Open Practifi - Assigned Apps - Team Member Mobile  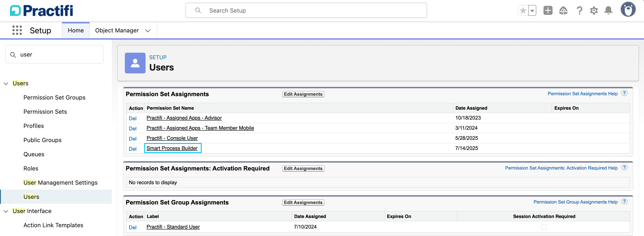pos(200,128)
